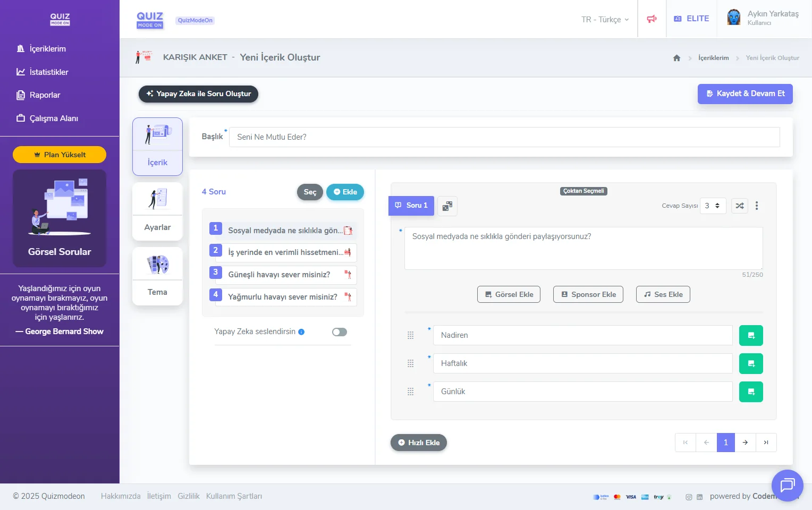
Task: Click the home breadcrumb icon
Action: pyautogui.click(x=676, y=58)
